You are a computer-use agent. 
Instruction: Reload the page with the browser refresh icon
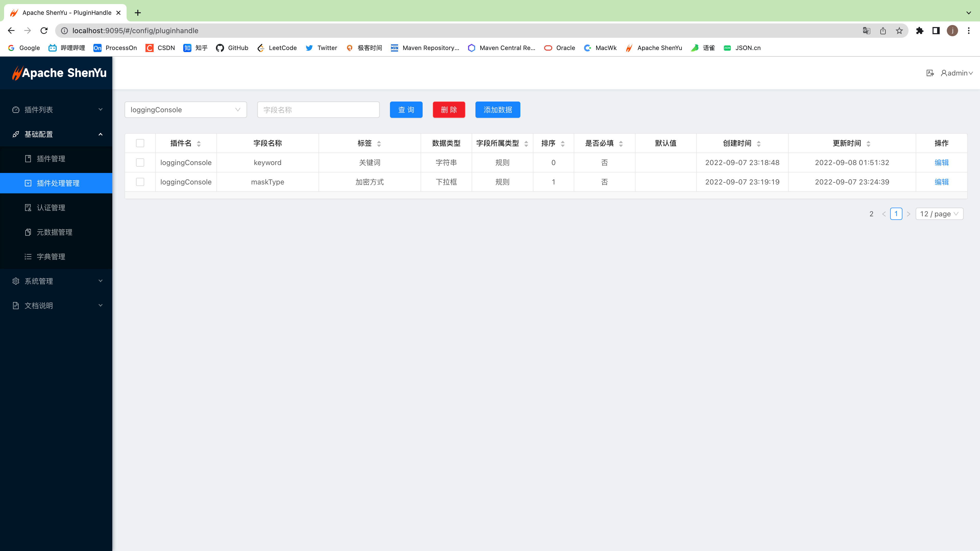[44, 31]
